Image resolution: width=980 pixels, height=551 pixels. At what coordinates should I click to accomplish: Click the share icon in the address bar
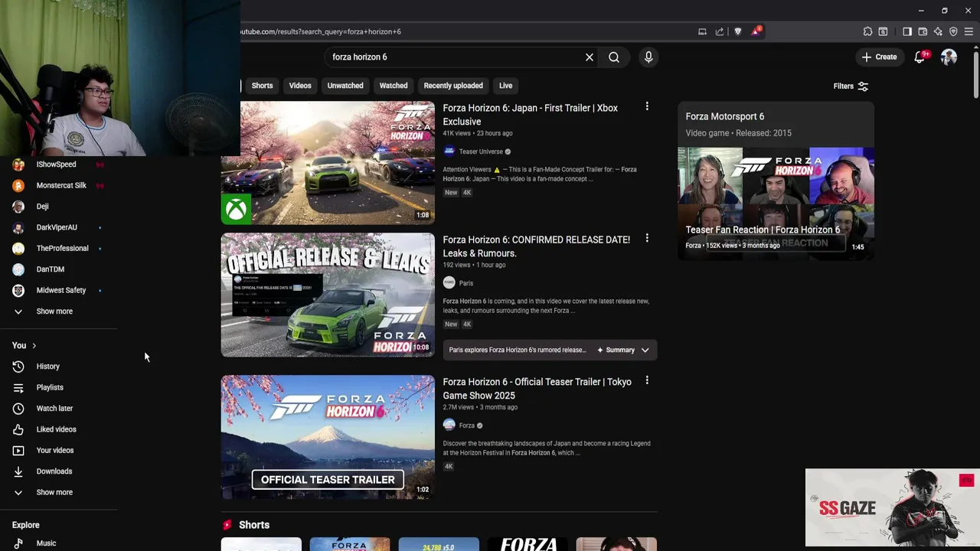pyautogui.click(x=720, y=31)
